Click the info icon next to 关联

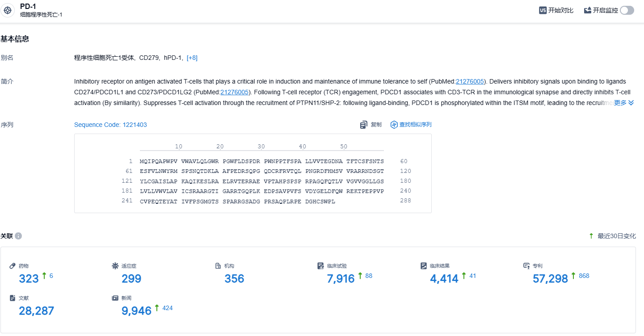click(18, 236)
